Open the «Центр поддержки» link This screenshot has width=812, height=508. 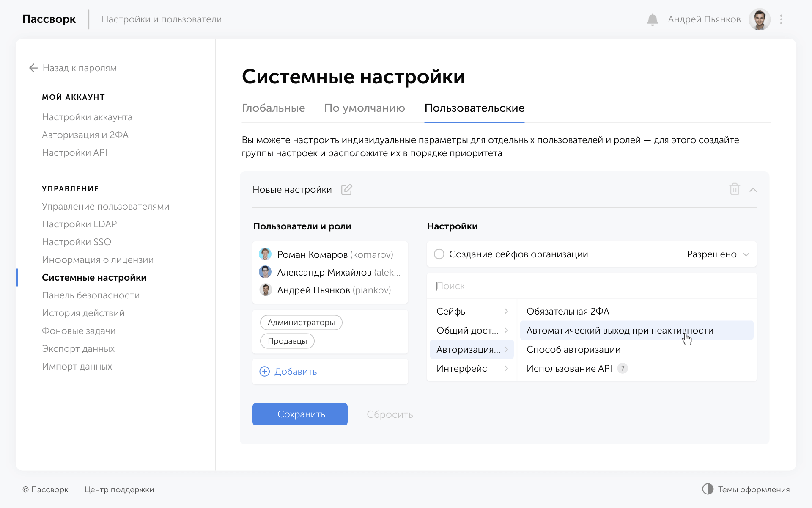tap(119, 489)
